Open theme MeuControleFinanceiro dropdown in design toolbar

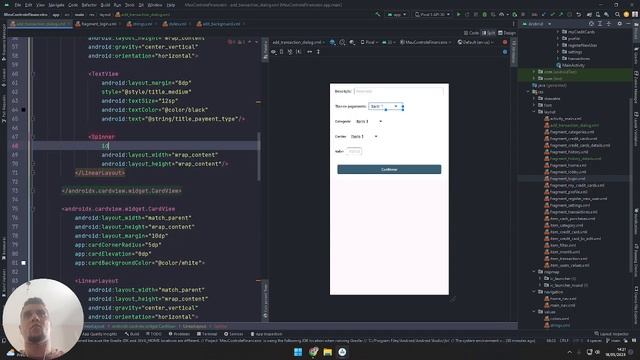pos(426,42)
